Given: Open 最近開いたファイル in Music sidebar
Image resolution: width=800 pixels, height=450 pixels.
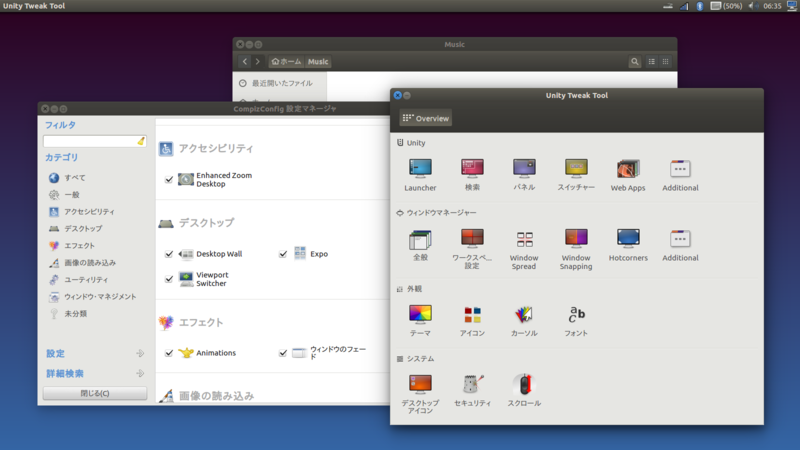Looking at the screenshot, I should (x=276, y=83).
